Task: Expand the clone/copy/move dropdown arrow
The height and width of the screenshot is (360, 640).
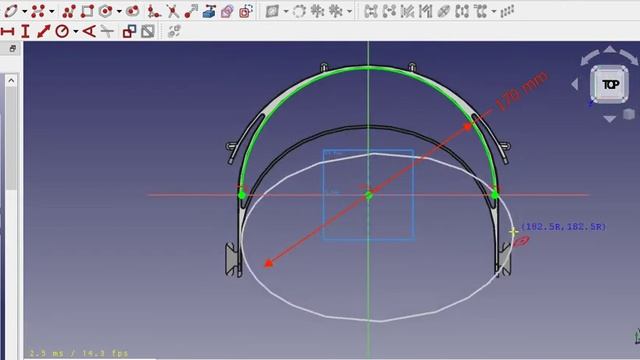Action: [494, 11]
